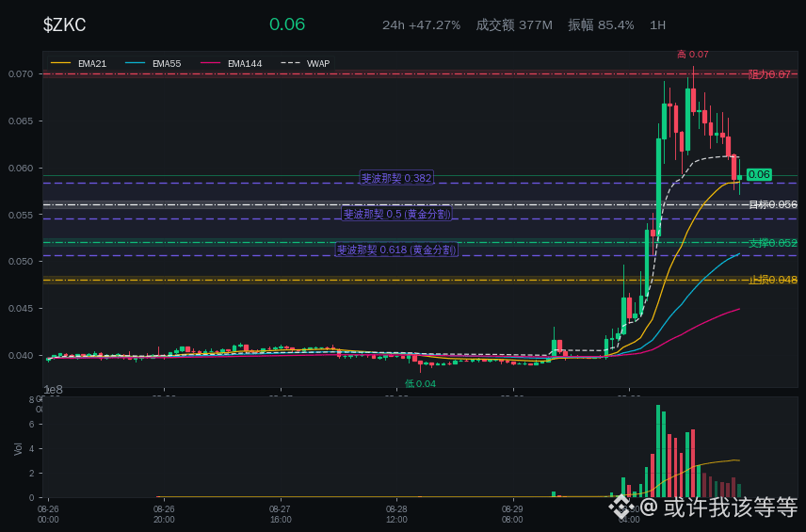Click the 斐波那契 0.5 (黄金分割) label
This screenshot has width=806, height=532.
[396, 214]
